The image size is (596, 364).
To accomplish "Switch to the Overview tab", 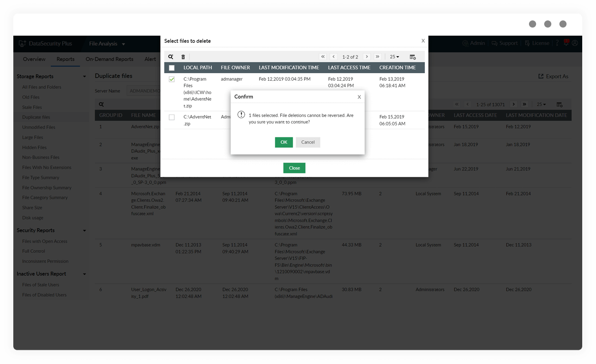I will pyautogui.click(x=34, y=59).
